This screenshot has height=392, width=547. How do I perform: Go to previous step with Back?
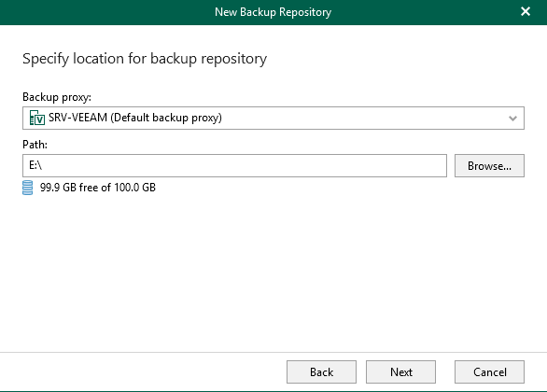coord(321,371)
